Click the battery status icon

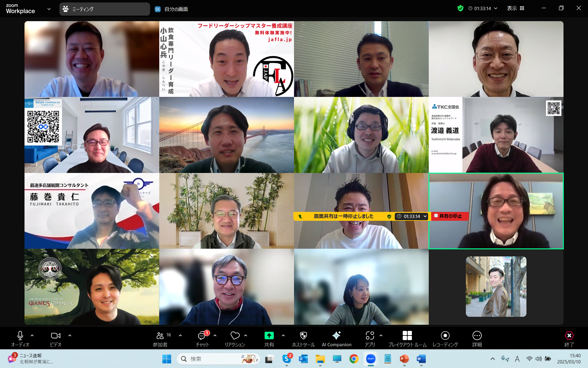coord(548,359)
